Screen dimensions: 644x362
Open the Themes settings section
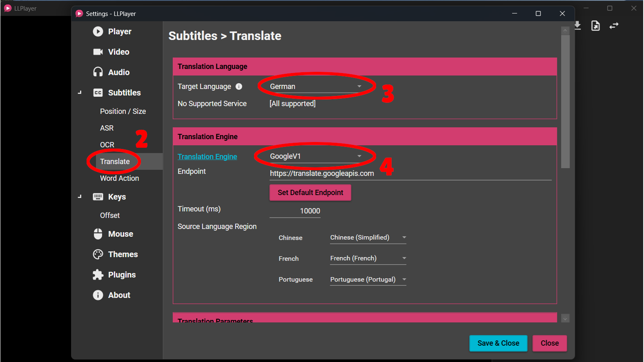[123, 254]
